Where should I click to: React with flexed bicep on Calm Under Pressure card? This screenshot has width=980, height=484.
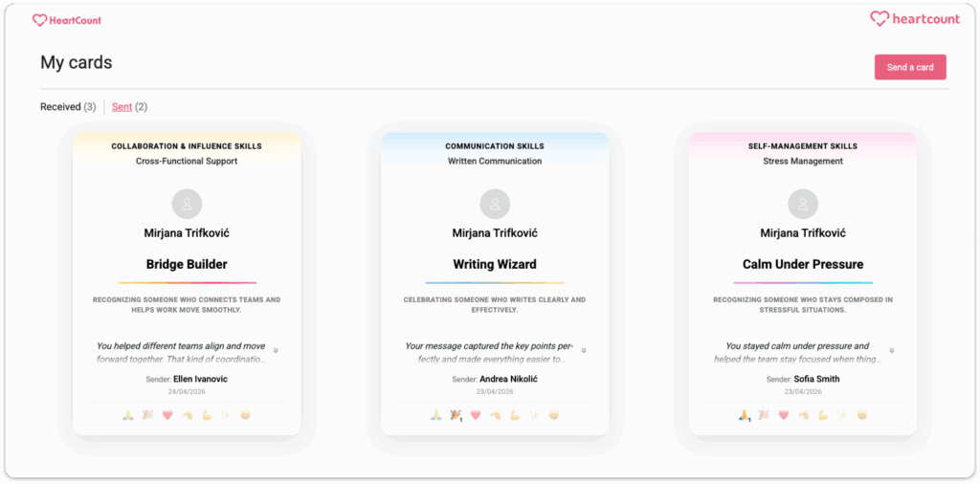coord(823,415)
